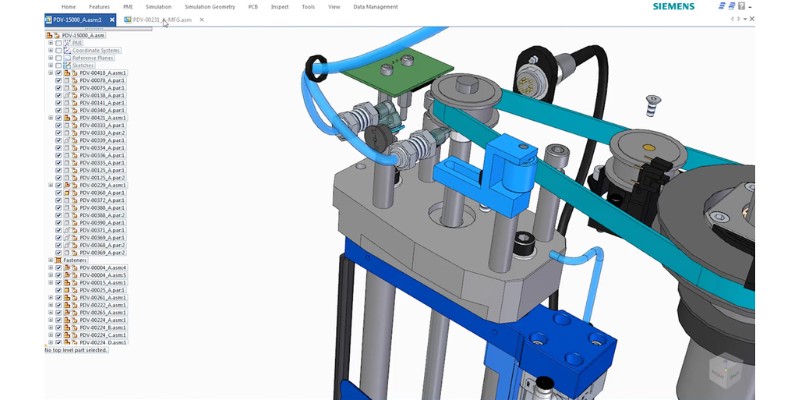This screenshot has width=800, height=400.
Task: Select PDV-00340_A.par:1 in the tree
Action: [x=102, y=110]
